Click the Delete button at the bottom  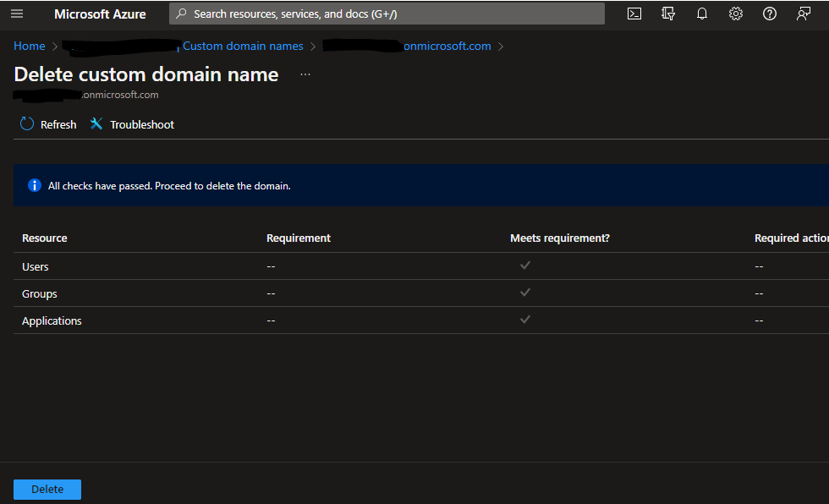click(x=47, y=490)
